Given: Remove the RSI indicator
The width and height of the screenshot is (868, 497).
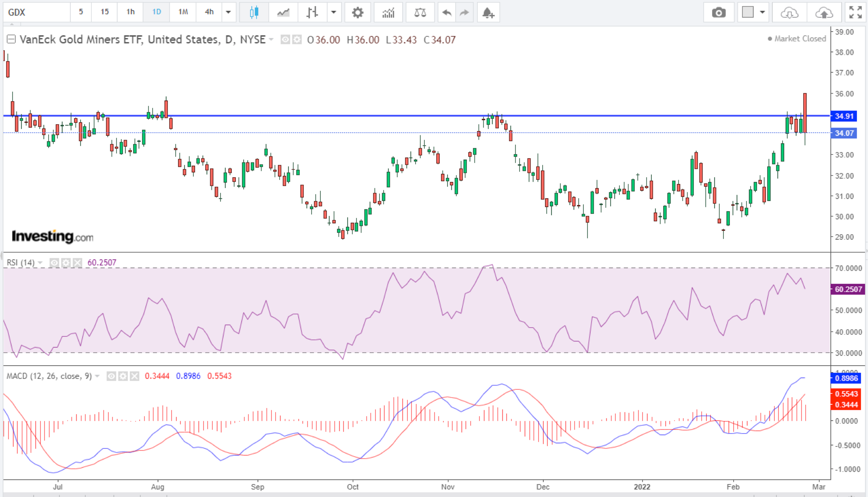Looking at the screenshot, I should [78, 262].
